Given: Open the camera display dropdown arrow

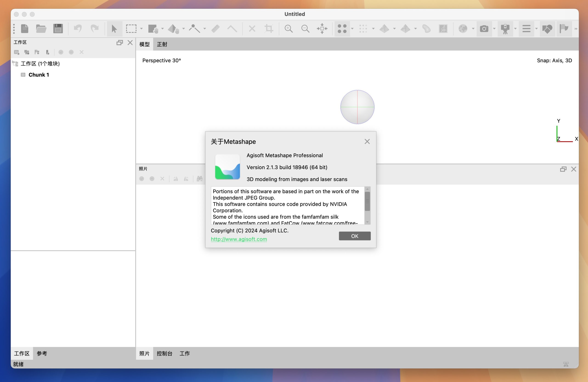Looking at the screenshot, I should click(x=494, y=29).
